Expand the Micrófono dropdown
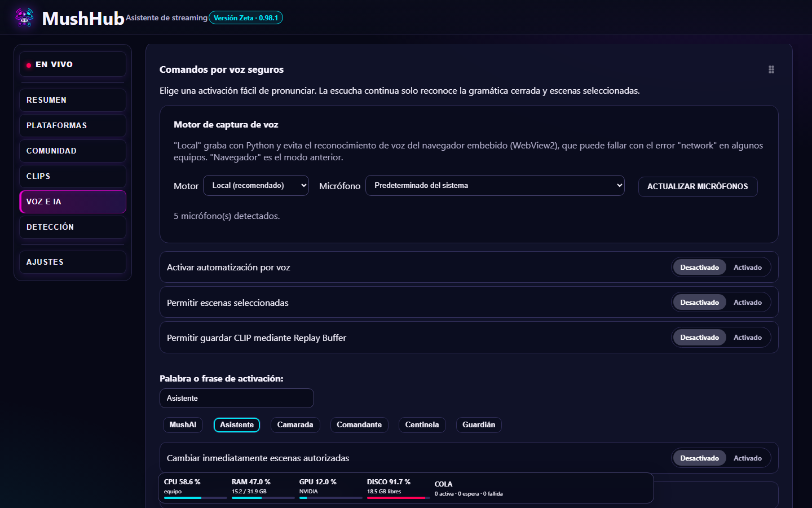 tap(495, 185)
